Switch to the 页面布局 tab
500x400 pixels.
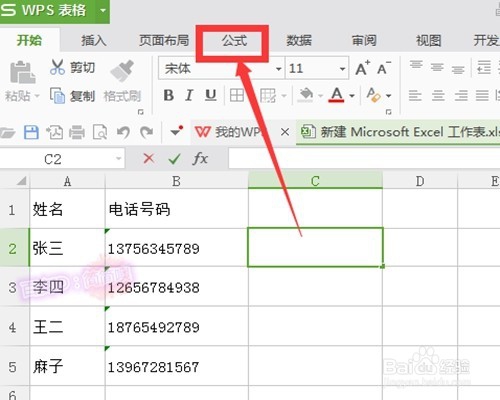coord(164,40)
